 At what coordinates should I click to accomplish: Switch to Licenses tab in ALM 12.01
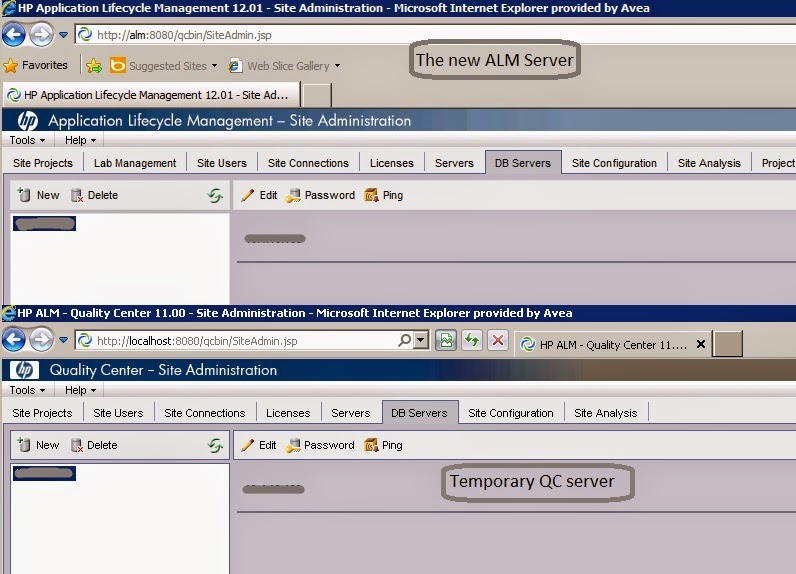point(392,163)
